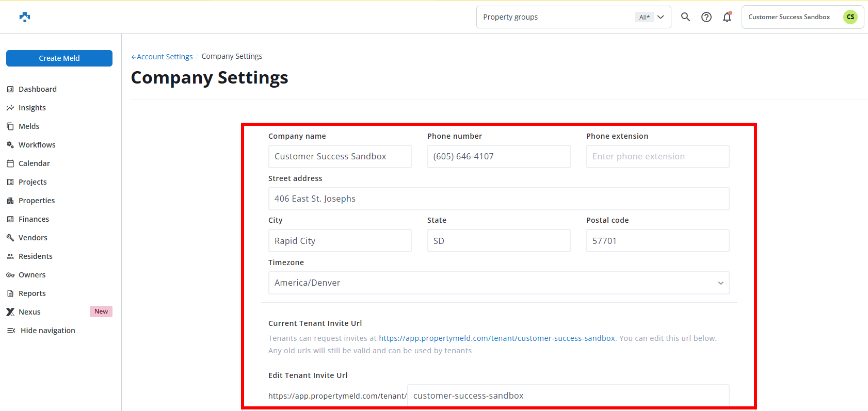The width and height of the screenshot is (868, 411).
Task: Open the help question mark icon
Action: click(x=706, y=17)
